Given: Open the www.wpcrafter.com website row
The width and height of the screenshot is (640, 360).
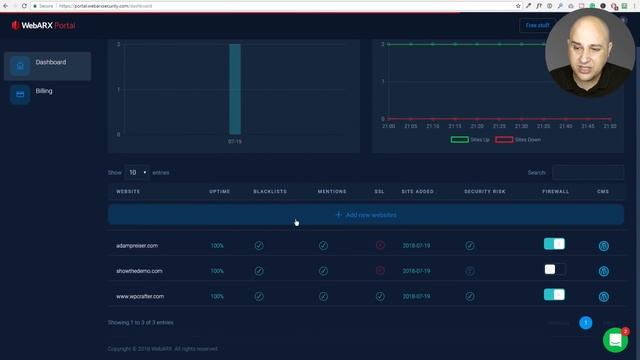Looking at the screenshot, I should (140, 296).
